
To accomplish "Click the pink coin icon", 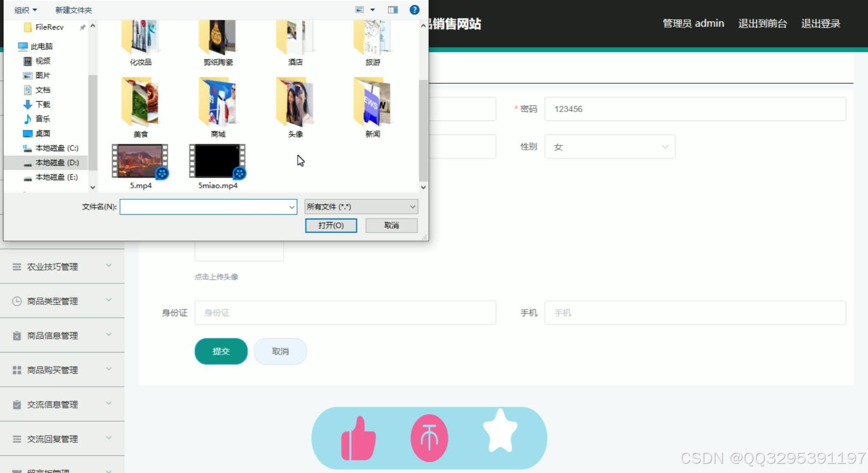I will 429,438.
